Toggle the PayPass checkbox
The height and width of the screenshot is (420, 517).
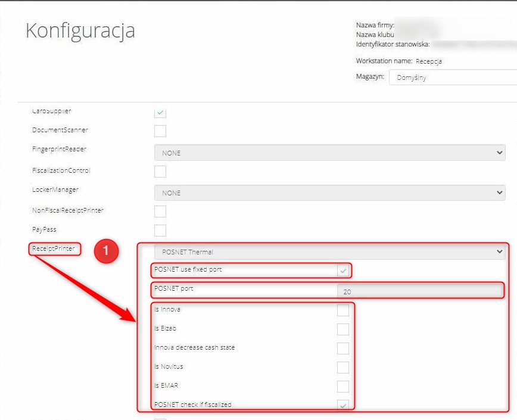pyautogui.click(x=160, y=230)
